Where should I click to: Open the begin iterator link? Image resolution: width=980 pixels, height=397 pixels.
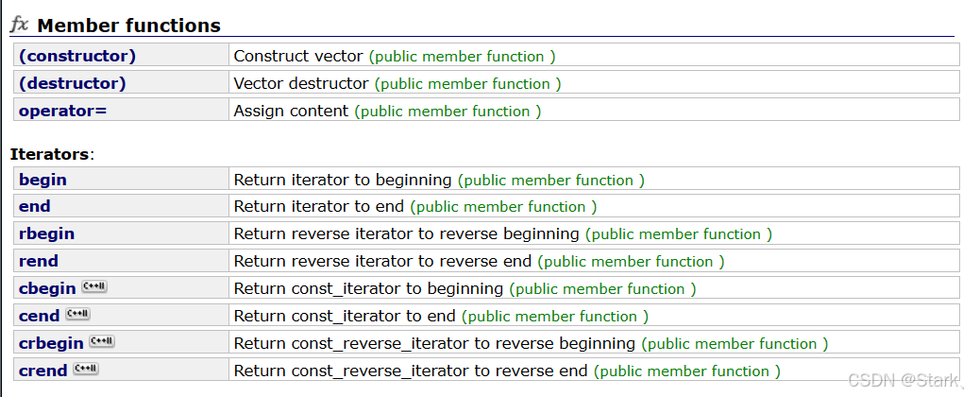click(x=42, y=180)
